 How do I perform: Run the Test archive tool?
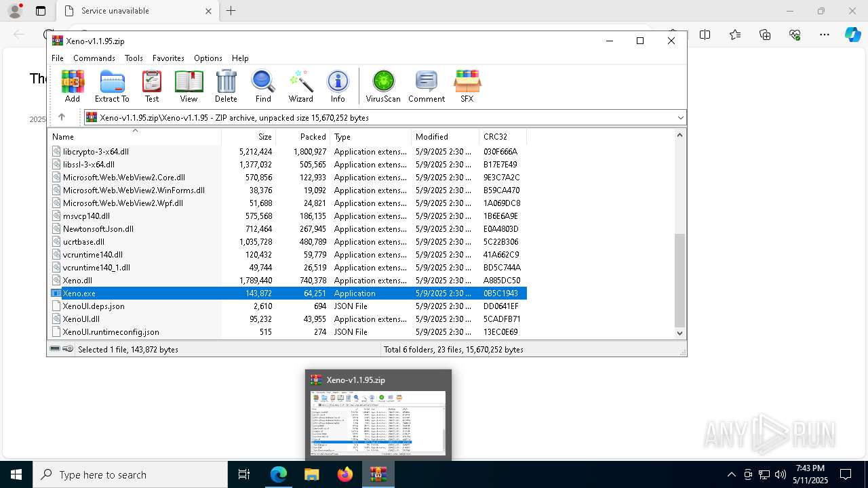tap(152, 86)
